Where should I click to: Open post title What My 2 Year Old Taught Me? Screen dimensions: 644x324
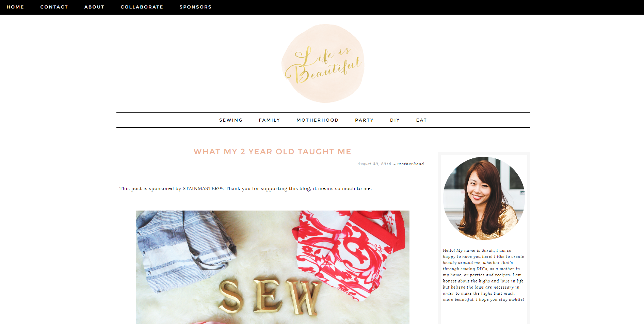click(272, 152)
